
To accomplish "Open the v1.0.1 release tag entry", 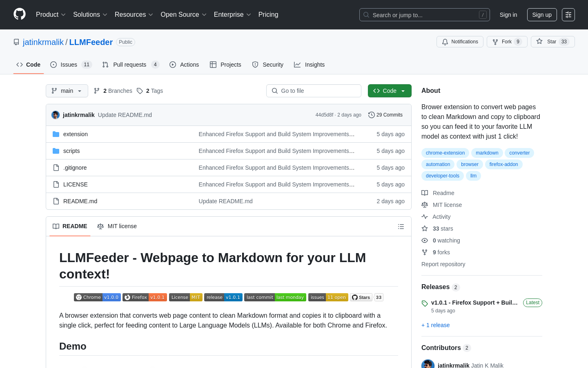I will [x=474, y=303].
